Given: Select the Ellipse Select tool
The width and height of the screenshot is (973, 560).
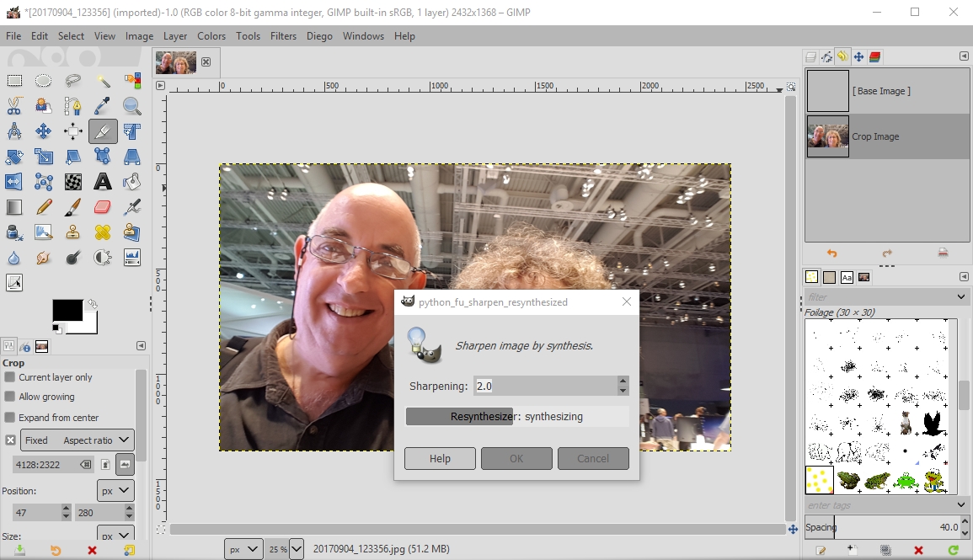Looking at the screenshot, I should coord(44,81).
